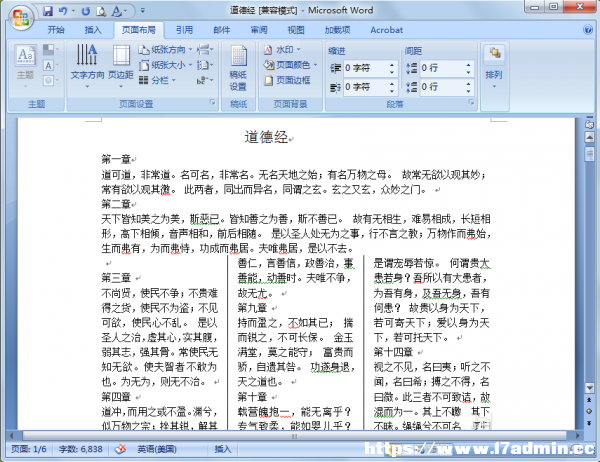
Task: Open the 主题 themes gallery
Action: 26,67
